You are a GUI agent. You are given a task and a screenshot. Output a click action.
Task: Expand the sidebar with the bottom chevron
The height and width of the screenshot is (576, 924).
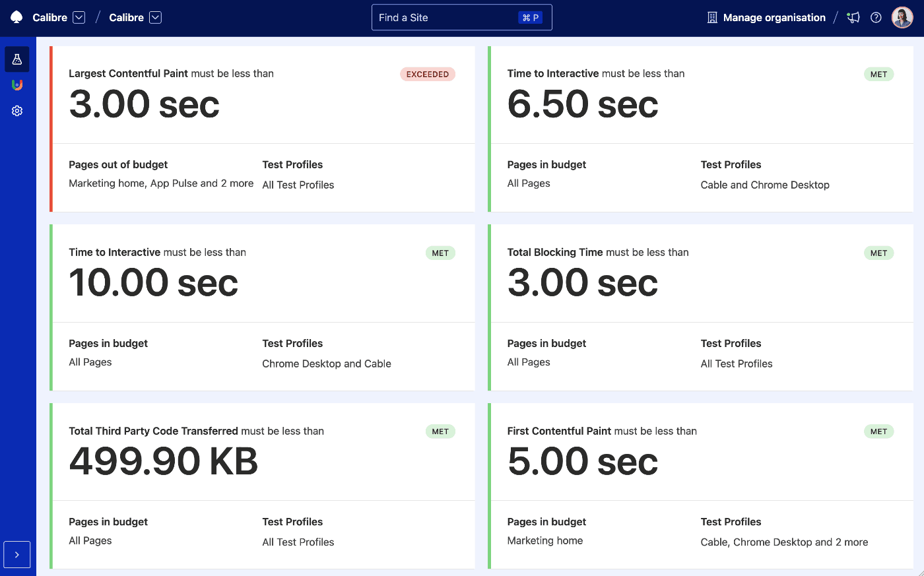pyautogui.click(x=16, y=554)
